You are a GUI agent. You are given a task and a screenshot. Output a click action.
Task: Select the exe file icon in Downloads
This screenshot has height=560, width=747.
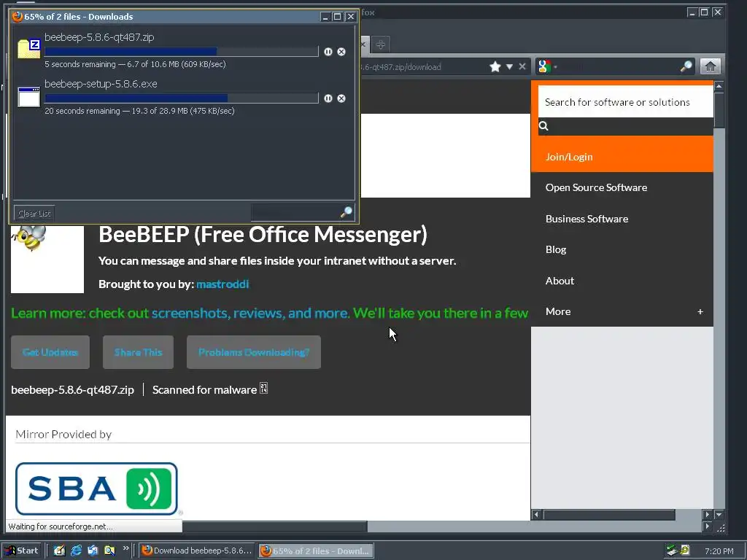coord(29,97)
